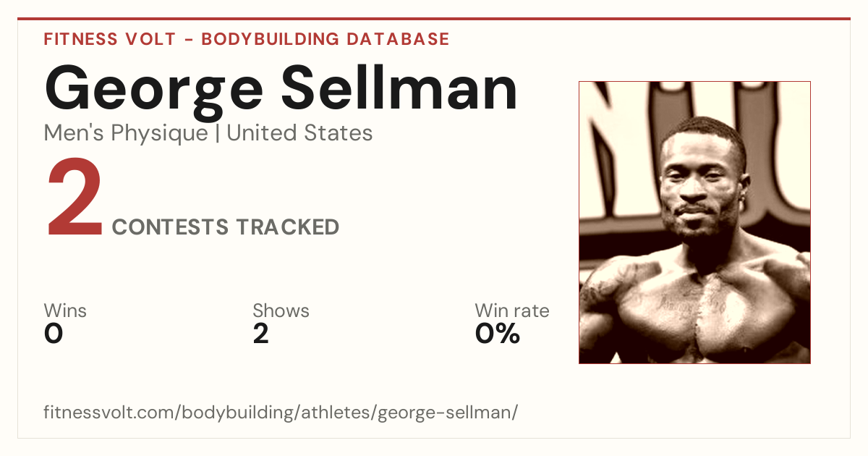Click the Men's Physique division text
The image size is (868, 456).
coord(126,133)
